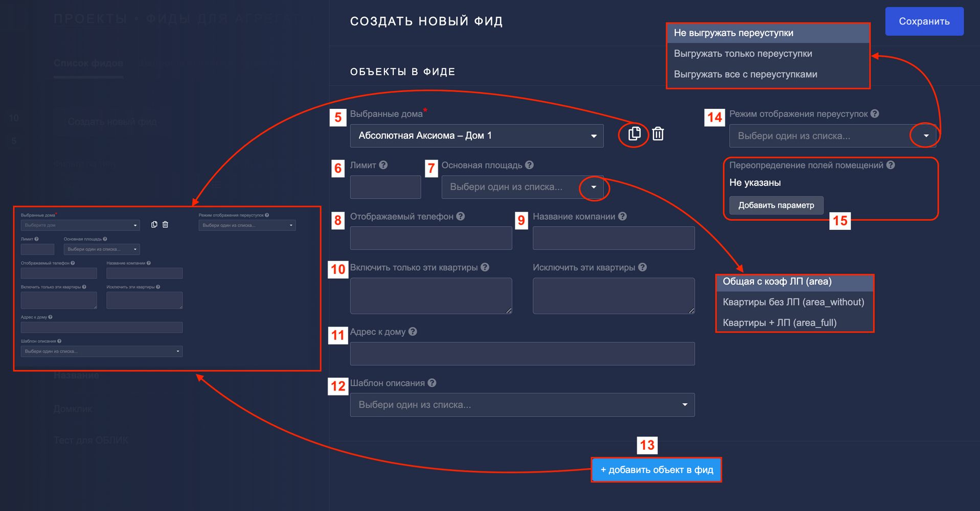Switch to the Список фидов tab in background

pyautogui.click(x=88, y=63)
